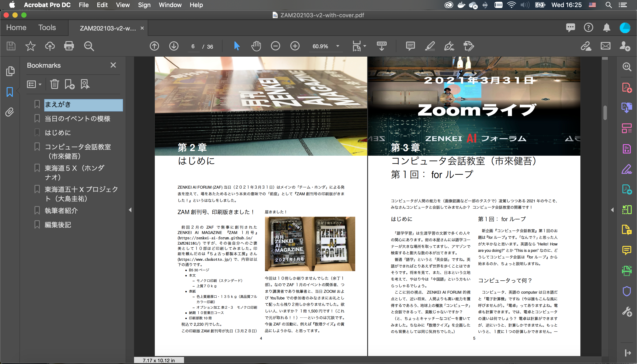Open bookmark options dropdown

(34, 84)
